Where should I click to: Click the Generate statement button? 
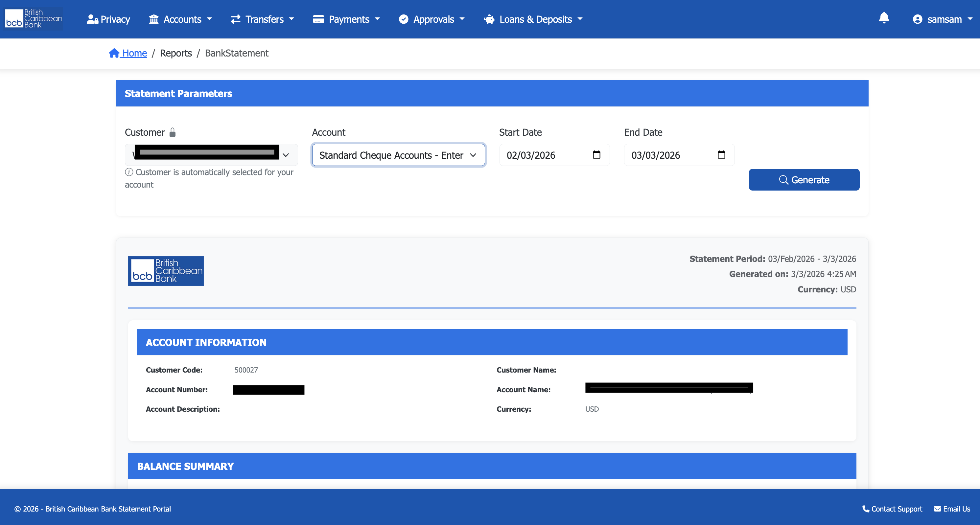[x=804, y=180]
